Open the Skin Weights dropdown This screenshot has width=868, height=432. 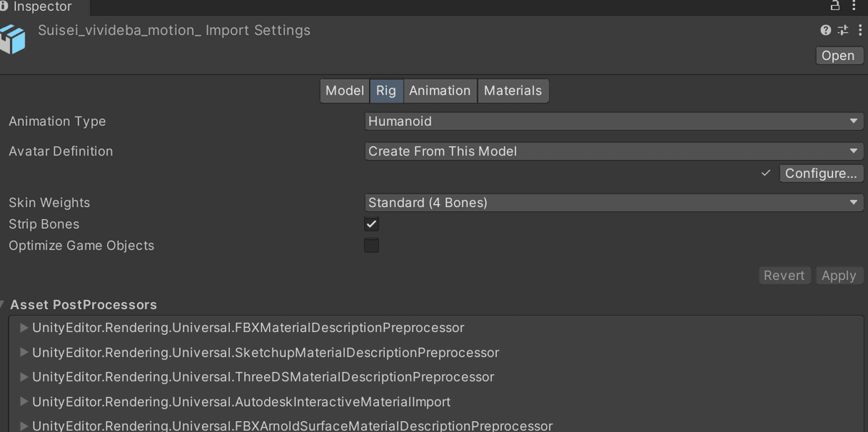[614, 203]
